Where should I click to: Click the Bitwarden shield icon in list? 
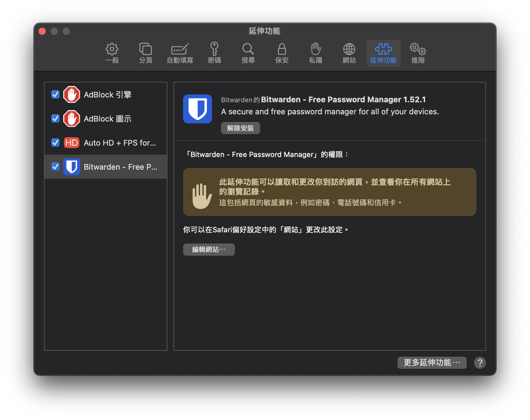point(72,167)
